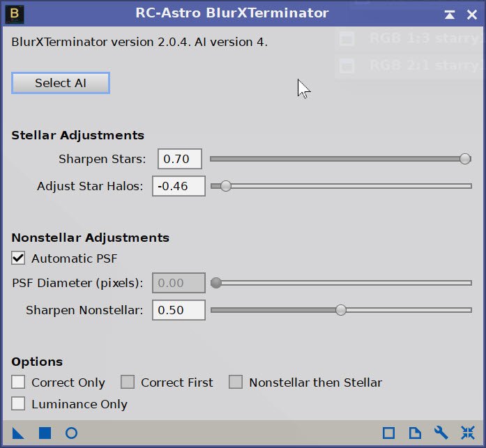Click the Sharpen Stars value field

pos(180,159)
